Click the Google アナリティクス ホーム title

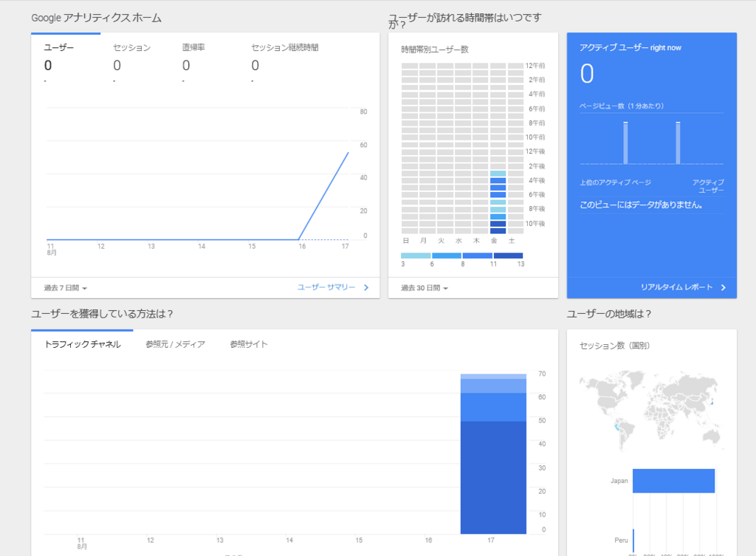point(97,18)
